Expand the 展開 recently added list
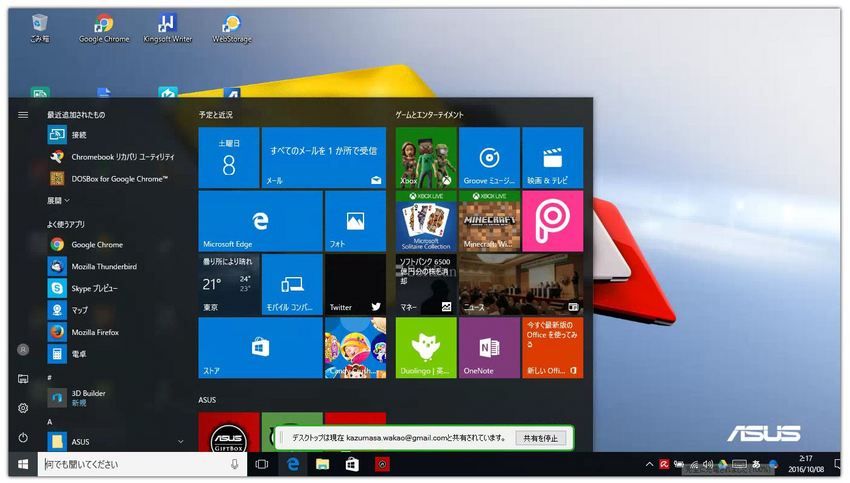 [58, 201]
